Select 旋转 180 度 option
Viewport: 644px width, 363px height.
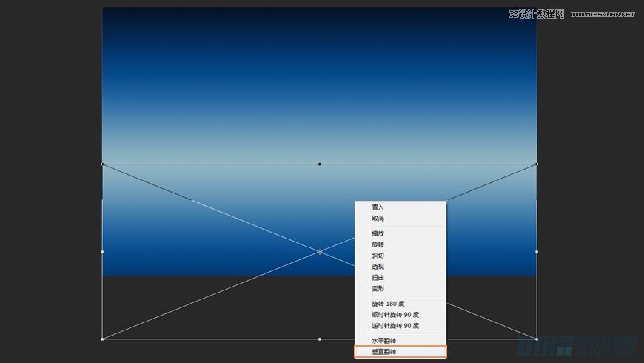coord(388,304)
